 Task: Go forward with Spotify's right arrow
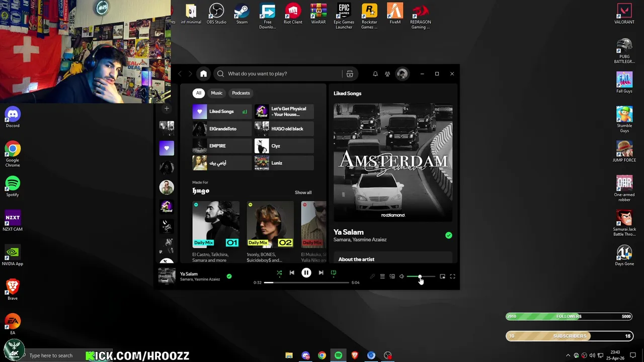click(190, 74)
